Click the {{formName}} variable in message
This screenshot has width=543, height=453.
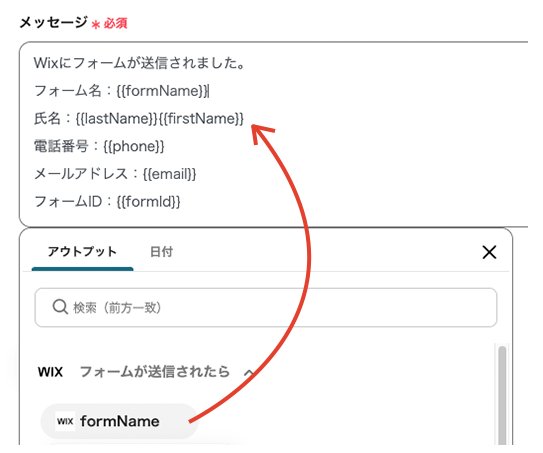pyautogui.click(x=162, y=91)
